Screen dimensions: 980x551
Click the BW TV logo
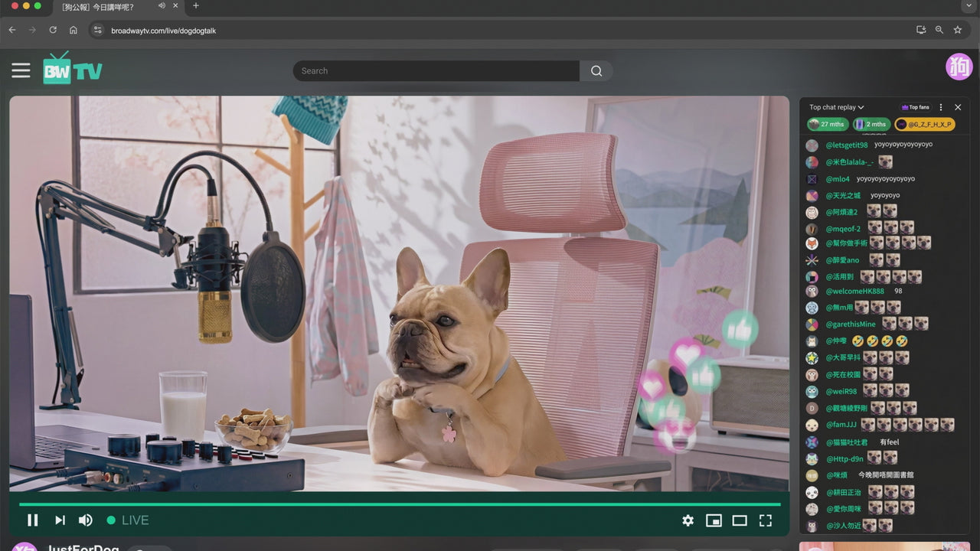(73, 70)
